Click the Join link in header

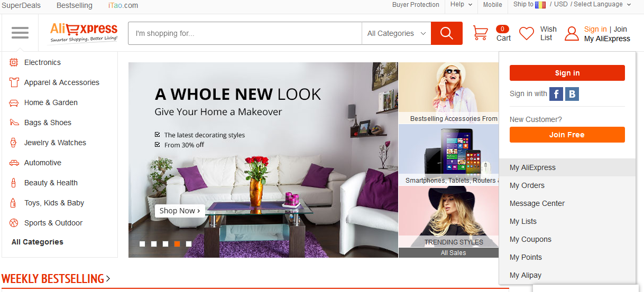point(620,29)
